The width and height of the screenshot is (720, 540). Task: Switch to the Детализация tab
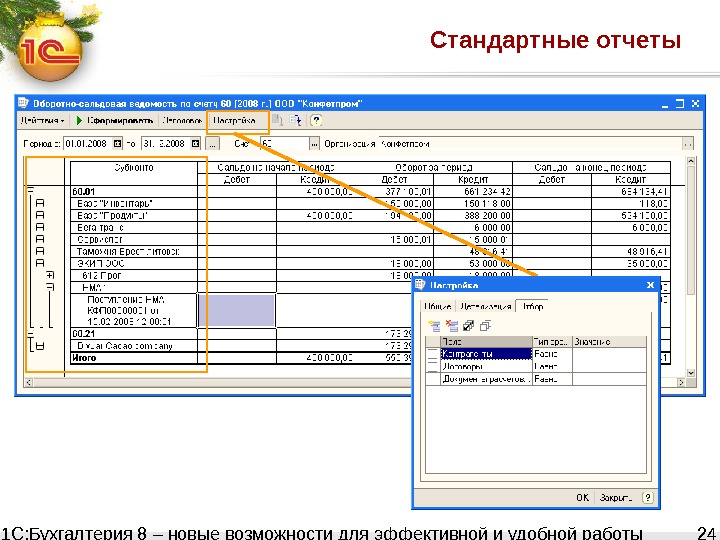pyautogui.click(x=485, y=307)
